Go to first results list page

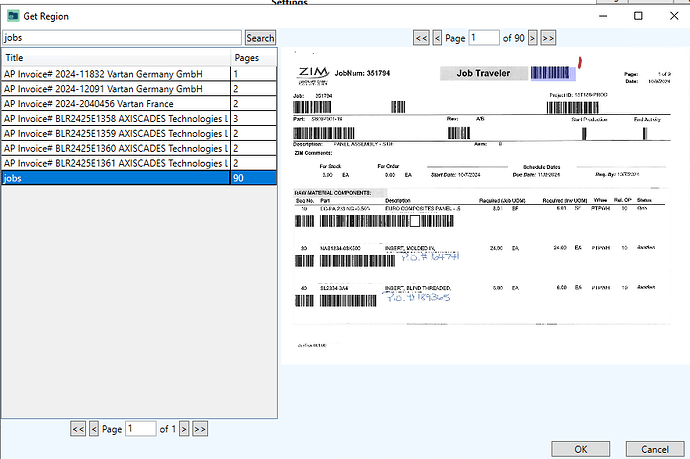point(78,429)
